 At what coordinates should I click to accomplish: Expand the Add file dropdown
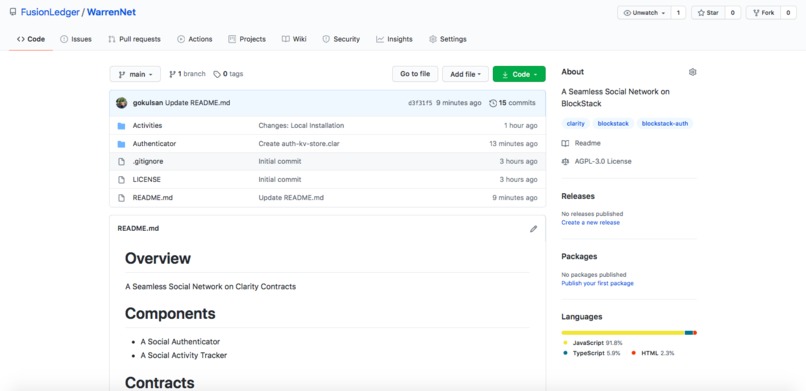point(465,74)
